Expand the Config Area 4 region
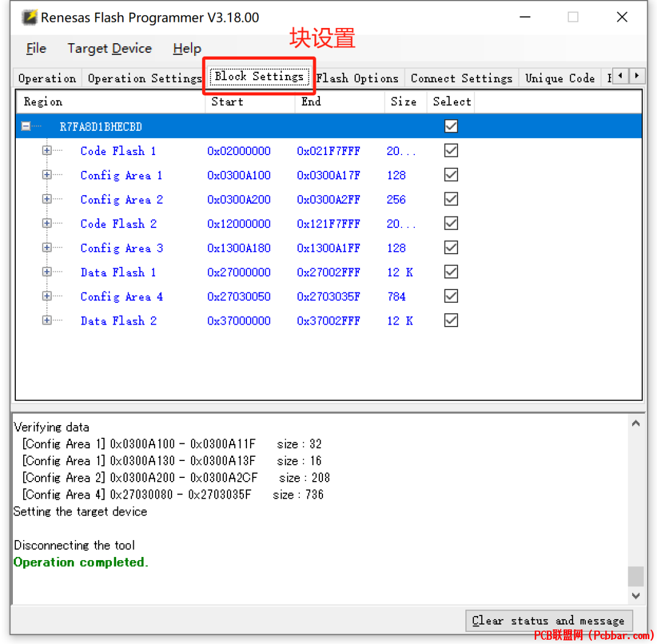The height and width of the screenshot is (644, 657). (47, 296)
